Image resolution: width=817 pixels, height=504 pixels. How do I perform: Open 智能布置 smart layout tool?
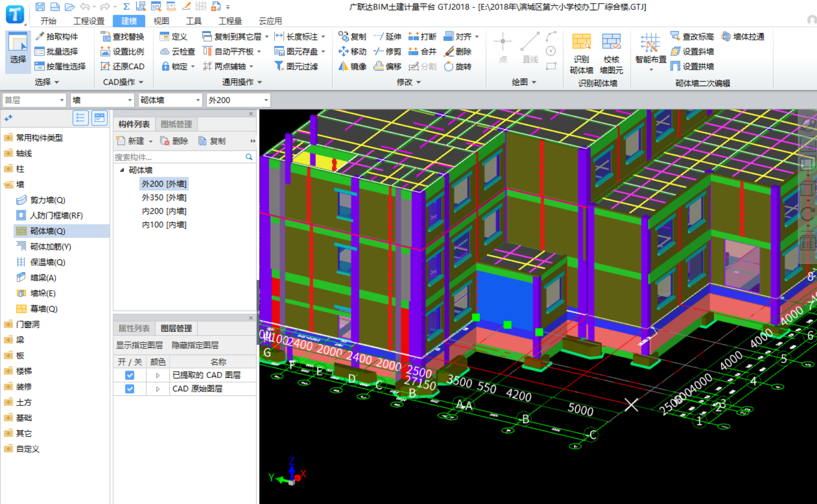pos(650,52)
